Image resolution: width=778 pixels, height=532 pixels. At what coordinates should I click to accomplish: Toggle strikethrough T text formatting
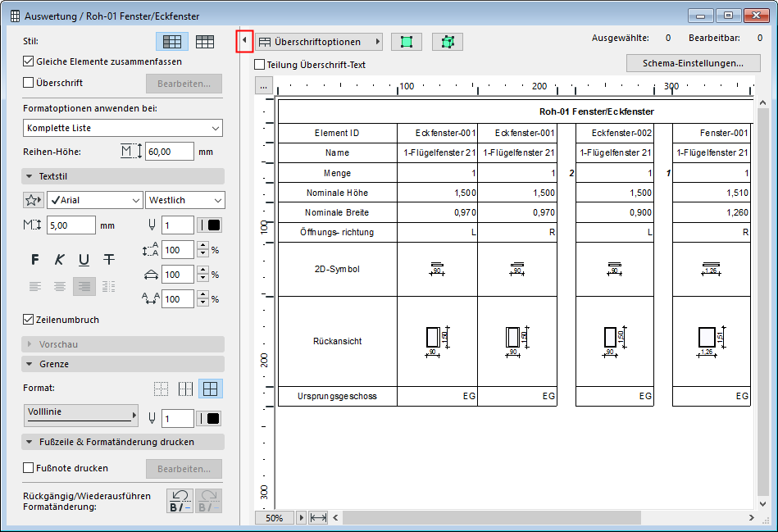tap(108, 260)
